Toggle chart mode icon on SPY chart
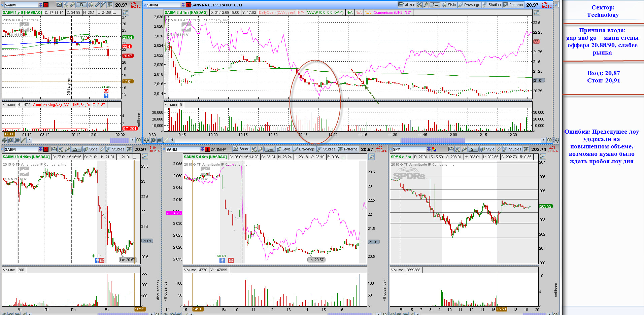 (543, 156)
